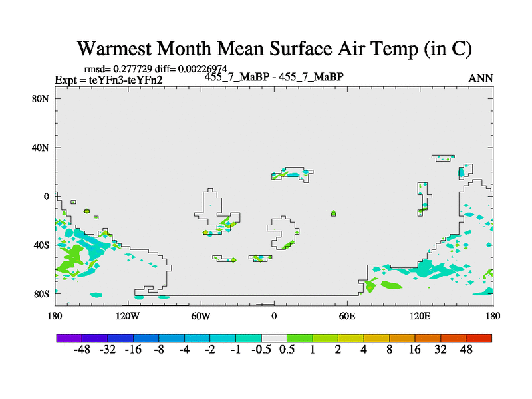532x399 pixels.
Task: Select the grey colorbar swatch between -0.5 and 0.5
Action: click(274, 338)
